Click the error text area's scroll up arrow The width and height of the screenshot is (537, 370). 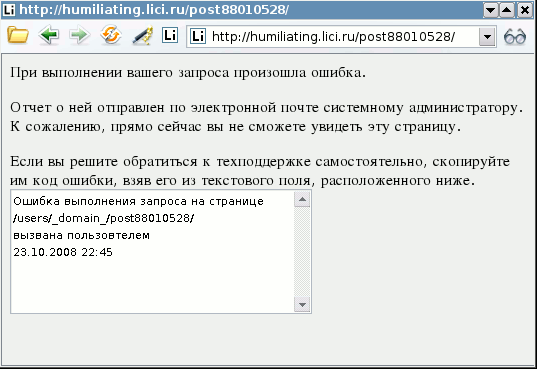point(302,199)
